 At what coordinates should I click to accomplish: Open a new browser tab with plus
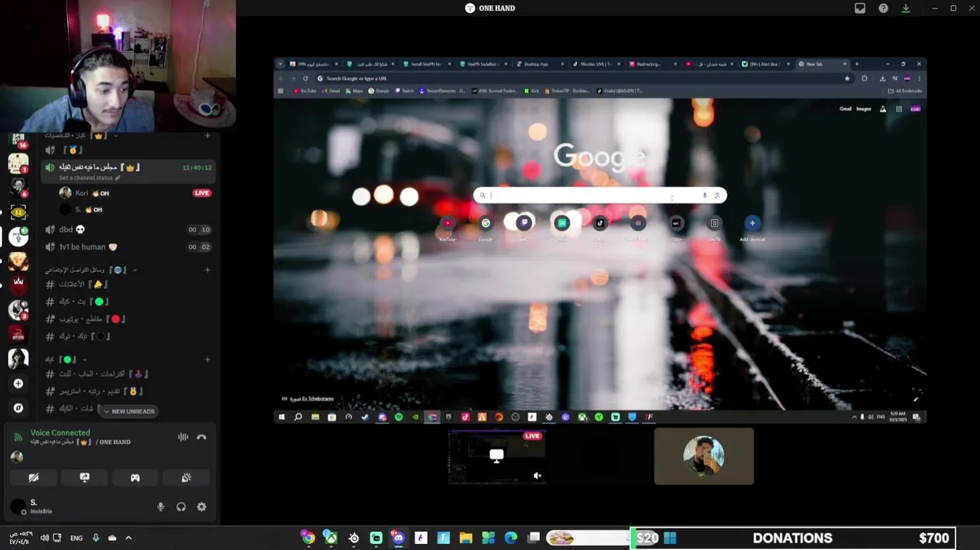point(857,64)
